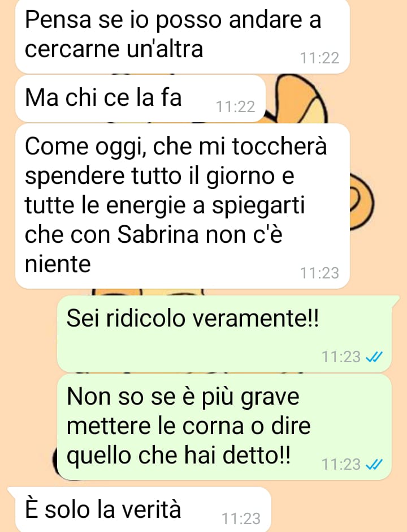Select the green 'Sei ridicolo veramente!!' bubble

coord(224,334)
